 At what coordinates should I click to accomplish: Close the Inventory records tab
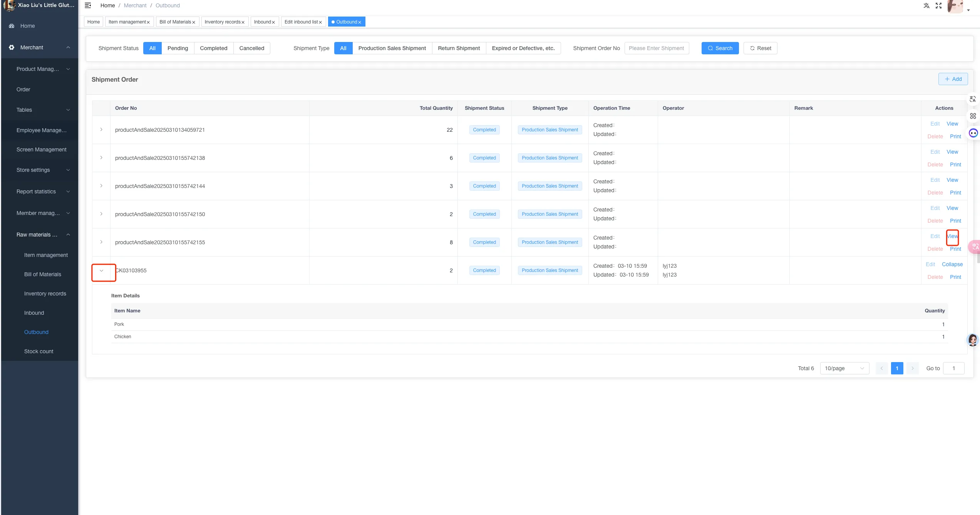pos(243,22)
